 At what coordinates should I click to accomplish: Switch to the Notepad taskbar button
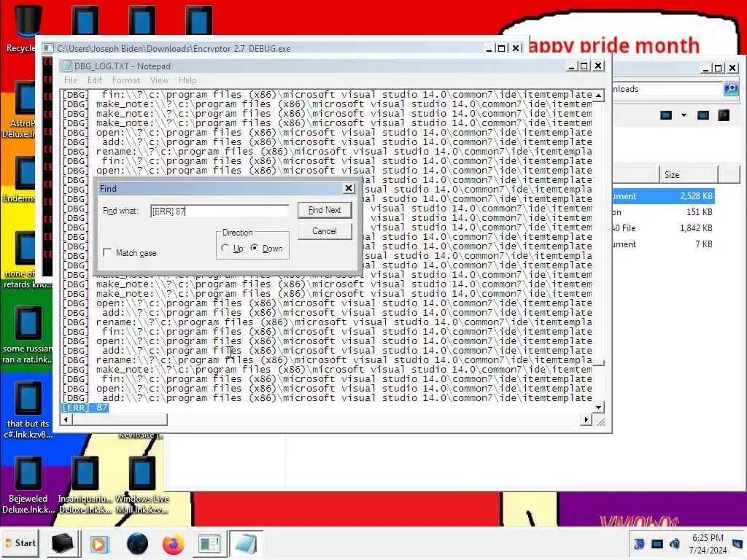pyautogui.click(x=246, y=543)
